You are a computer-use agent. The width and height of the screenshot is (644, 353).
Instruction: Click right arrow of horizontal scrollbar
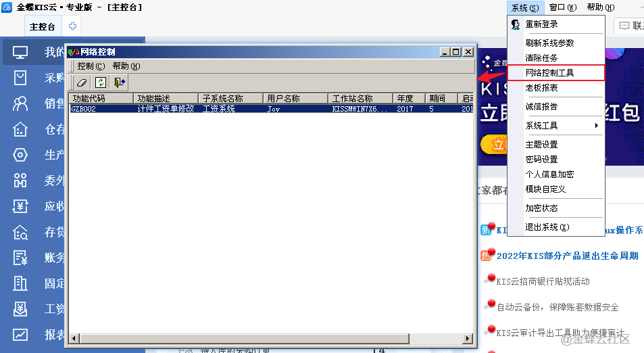point(467,338)
